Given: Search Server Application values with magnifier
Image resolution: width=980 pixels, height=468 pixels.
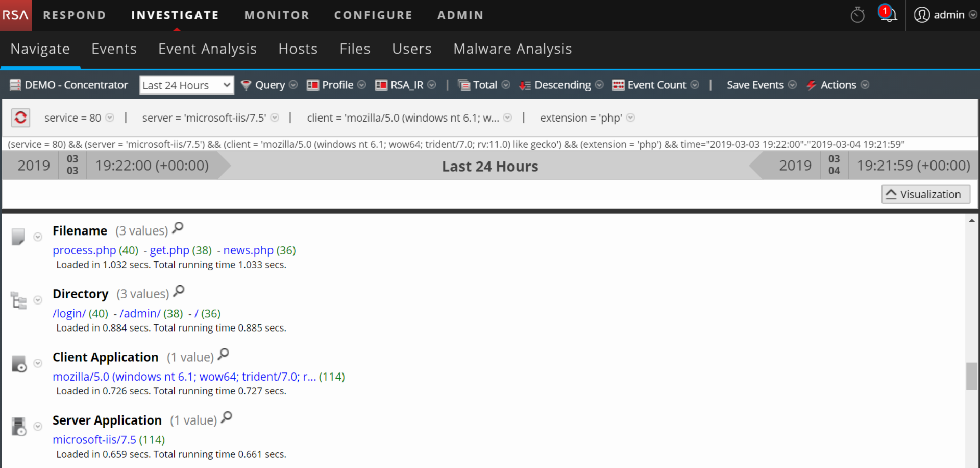Looking at the screenshot, I should click(227, 418).
